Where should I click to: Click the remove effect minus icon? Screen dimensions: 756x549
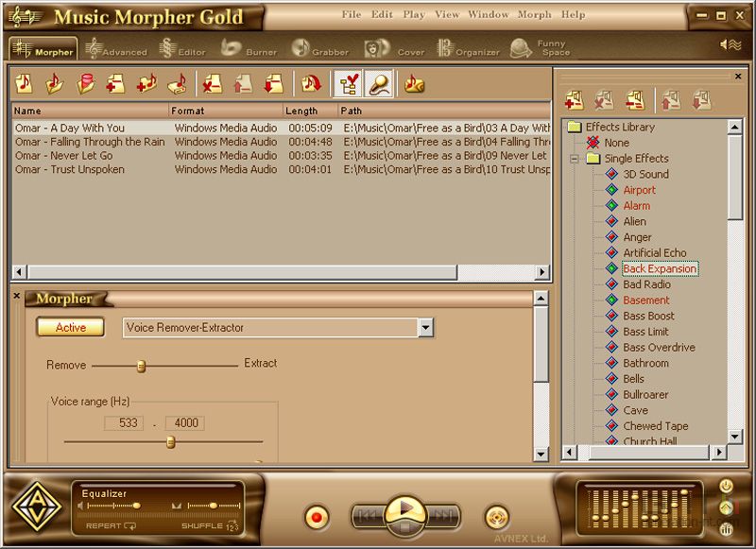click(635, 100)
